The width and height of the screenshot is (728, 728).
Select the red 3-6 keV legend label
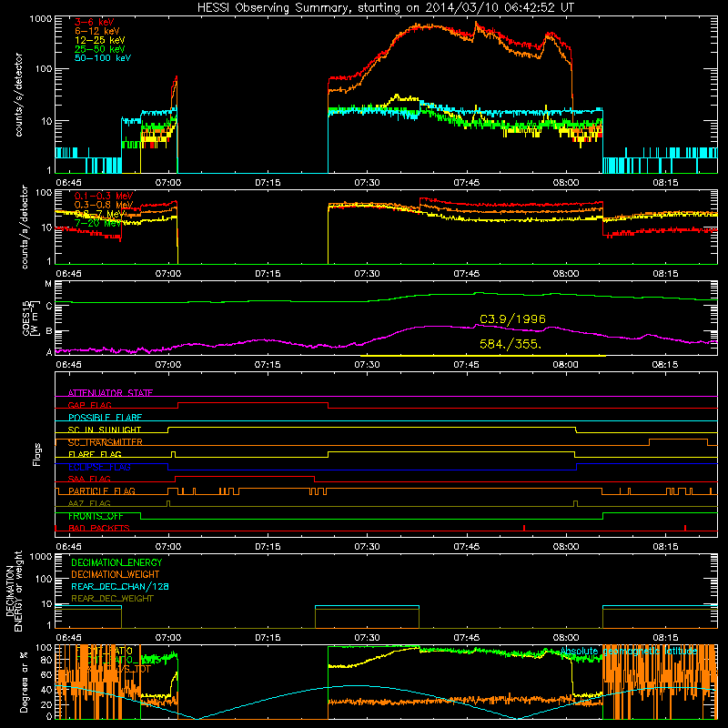coord(95,22)
